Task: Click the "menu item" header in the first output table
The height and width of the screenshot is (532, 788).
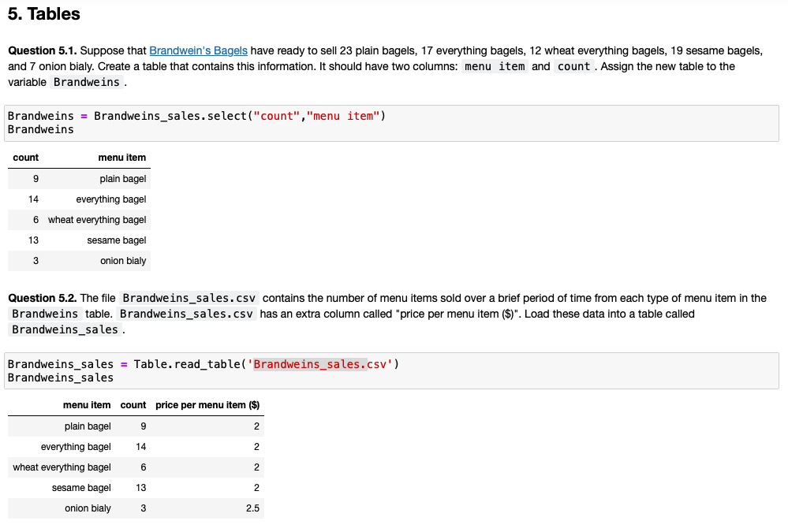Action: click(x=121, y=158)
